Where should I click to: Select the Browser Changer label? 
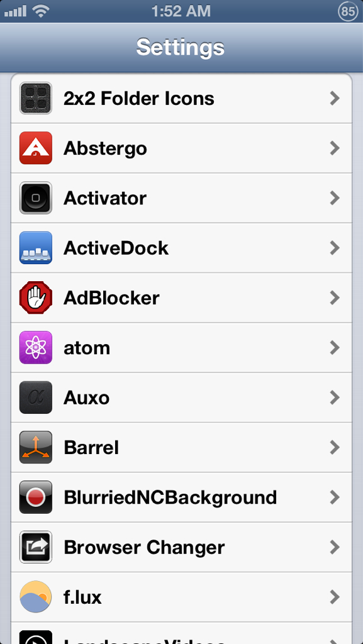coord(144,548)
